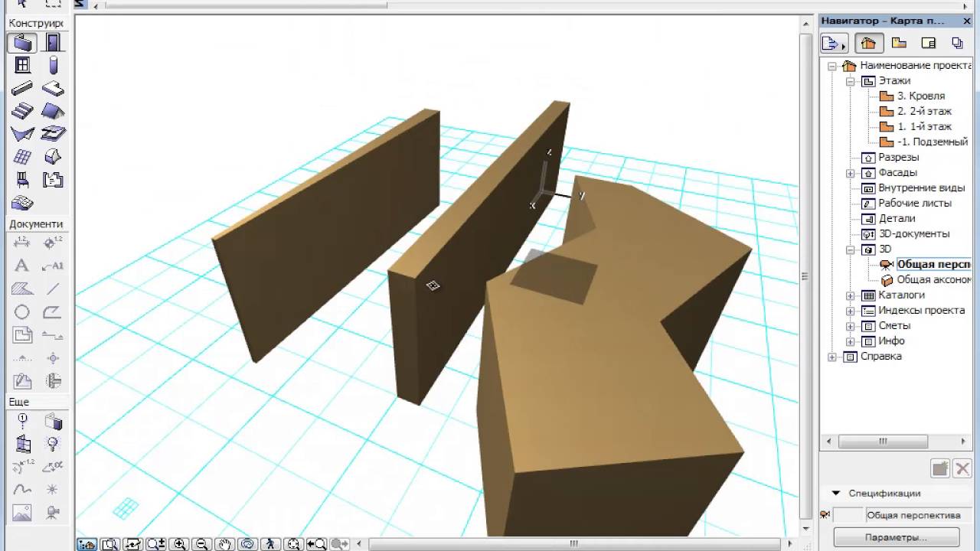The width and height of the screenshot is (980, 551).
Task: Select the Beam tool
Action: point(22,88)
